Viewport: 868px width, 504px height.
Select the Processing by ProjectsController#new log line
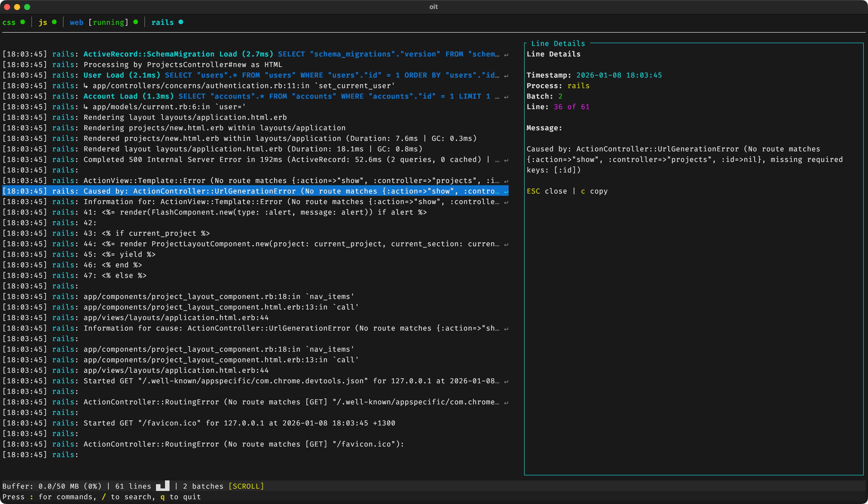[183, 65]
